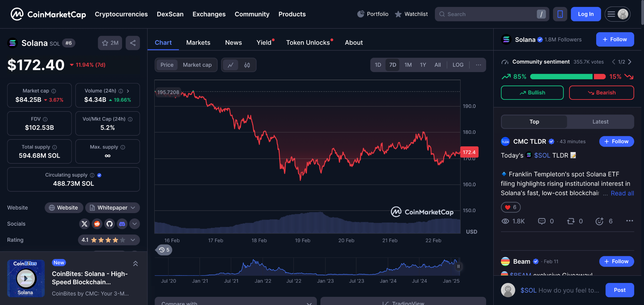Click the chart history events badge 5
644x305 pixels.
point(164,250)
